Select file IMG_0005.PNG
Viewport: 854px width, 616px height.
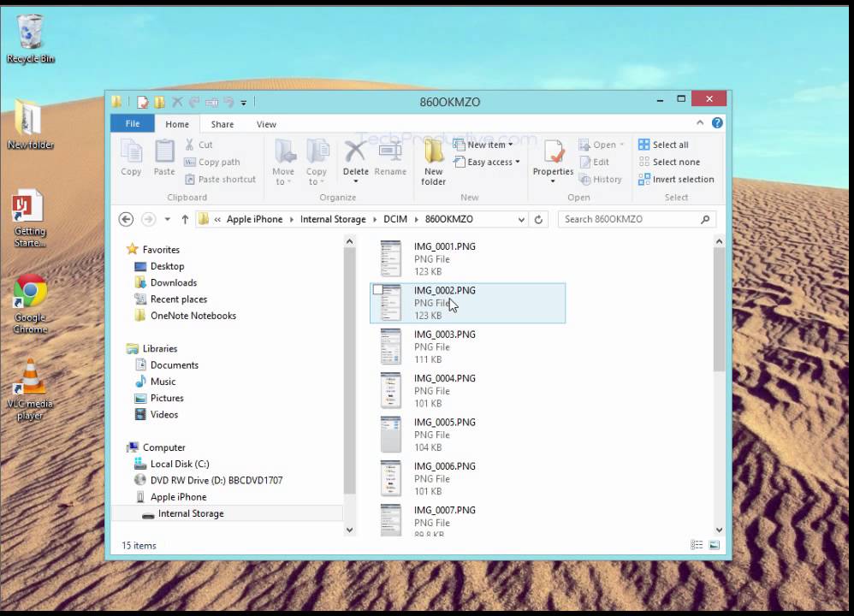tap(467, 435)
